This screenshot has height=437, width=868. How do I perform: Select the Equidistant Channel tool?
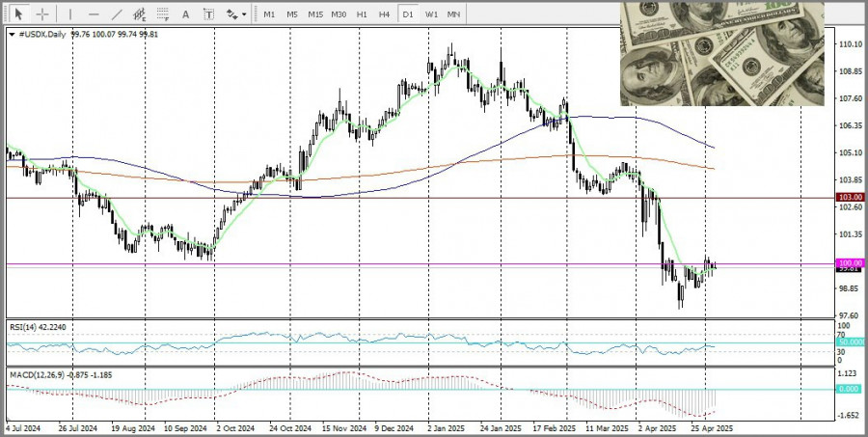(139, 14)
